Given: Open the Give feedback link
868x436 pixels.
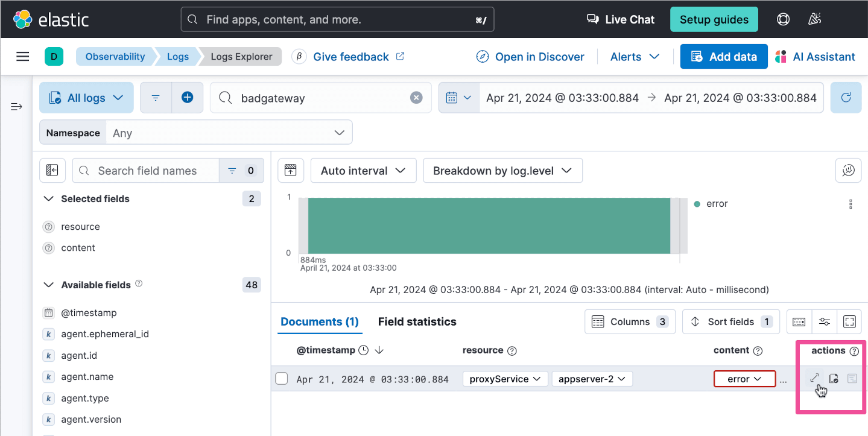Looking at the screenshot, I should [x=351, y=57].
